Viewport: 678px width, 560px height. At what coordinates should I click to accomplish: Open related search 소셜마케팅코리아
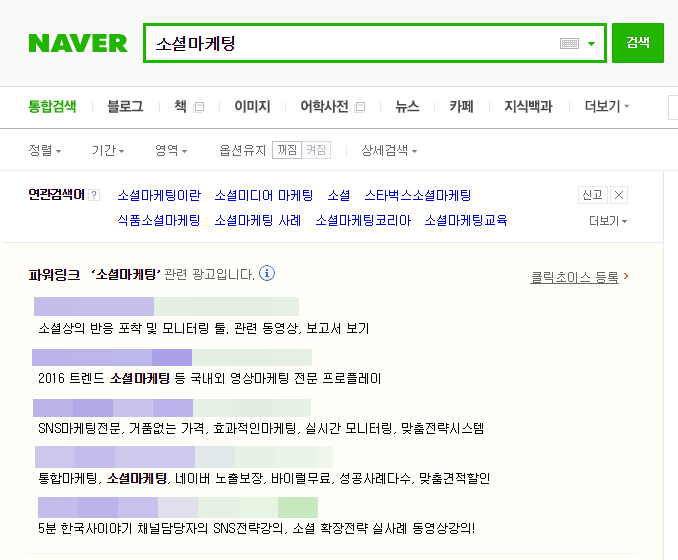(x=363, y=221)
